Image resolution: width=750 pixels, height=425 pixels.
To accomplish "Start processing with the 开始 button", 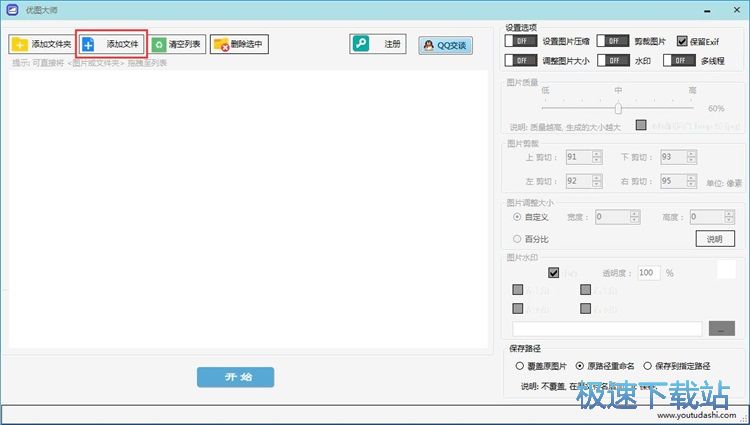I will point(235,377).
